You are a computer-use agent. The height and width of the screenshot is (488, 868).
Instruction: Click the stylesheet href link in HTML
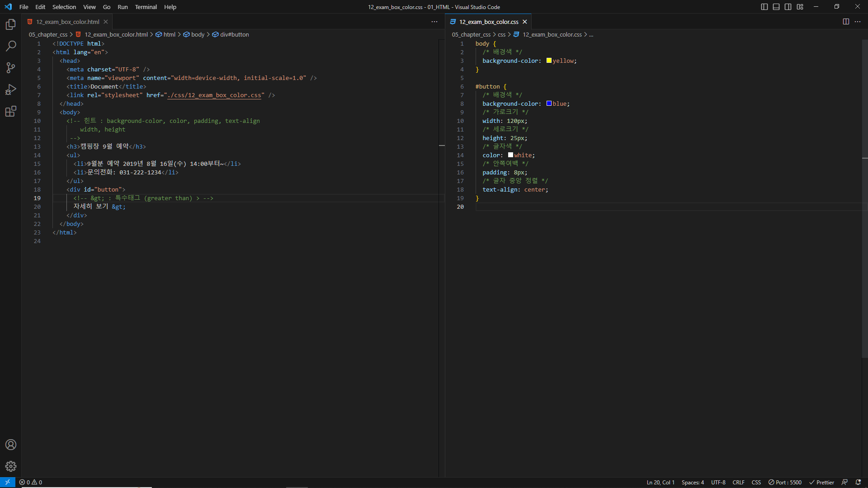tap(214, 95)
